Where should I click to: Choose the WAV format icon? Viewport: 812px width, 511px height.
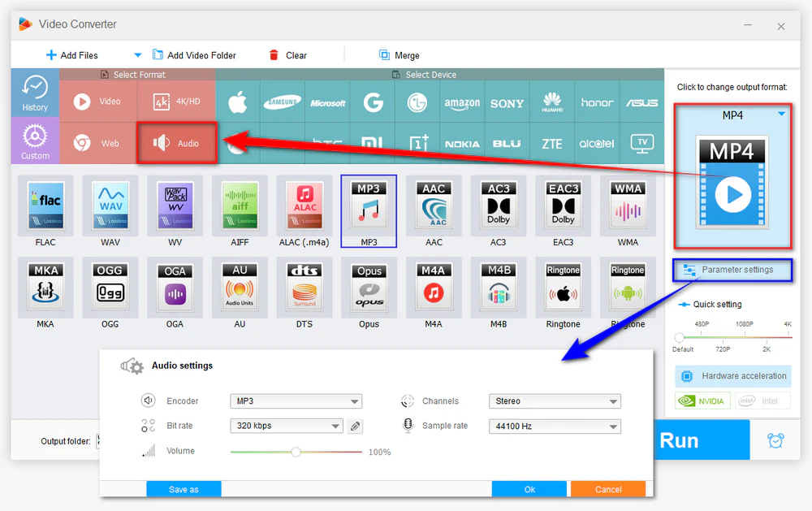click(110, 206)
